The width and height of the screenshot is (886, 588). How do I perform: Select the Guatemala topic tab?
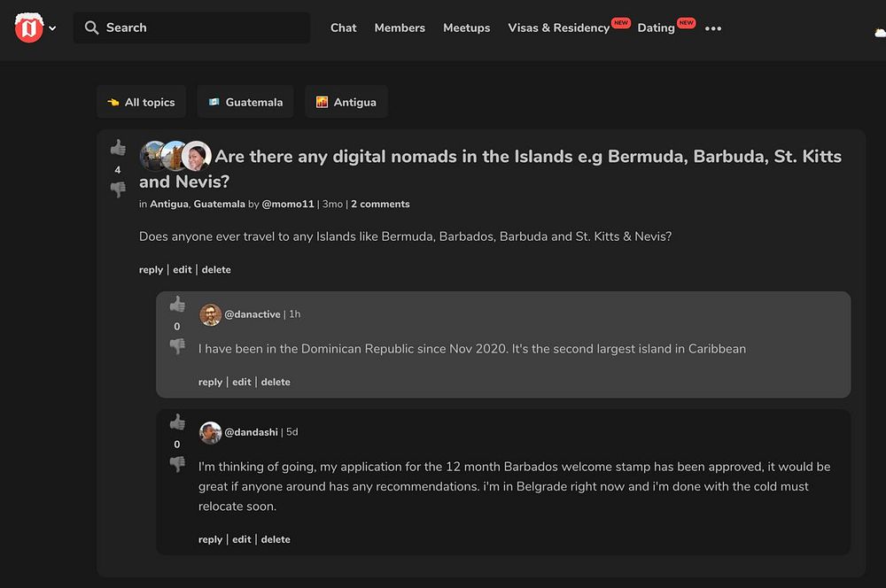(245, 102)
